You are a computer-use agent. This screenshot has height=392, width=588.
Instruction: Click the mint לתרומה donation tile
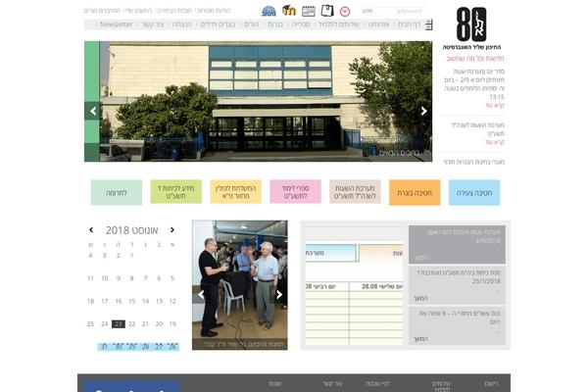(117, 192)
